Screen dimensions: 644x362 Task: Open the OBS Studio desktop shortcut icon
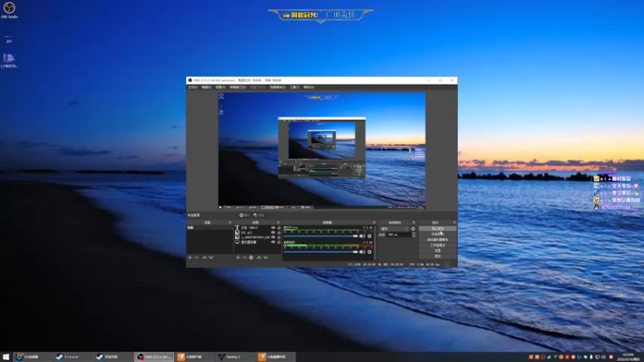[9, 10]
